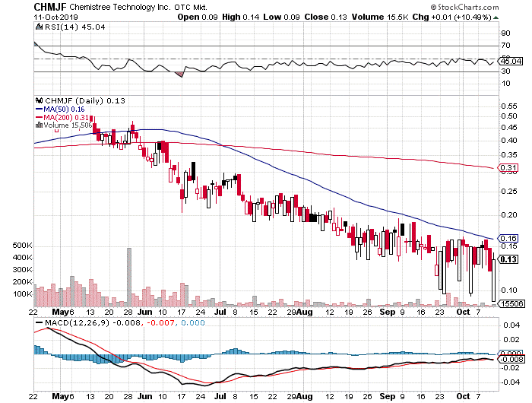Click the 300K label on the volume axis

tap(23, 270)
